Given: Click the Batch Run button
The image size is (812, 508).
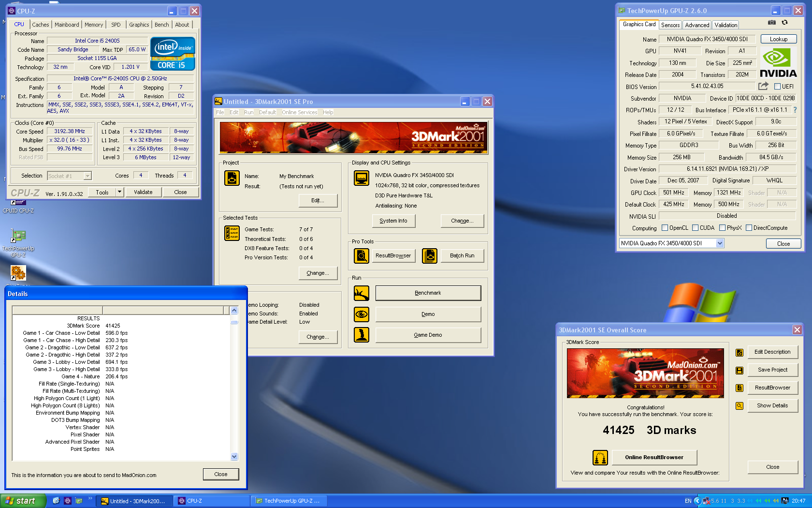Looking at the screenshot, I should (x=462, y=255).
